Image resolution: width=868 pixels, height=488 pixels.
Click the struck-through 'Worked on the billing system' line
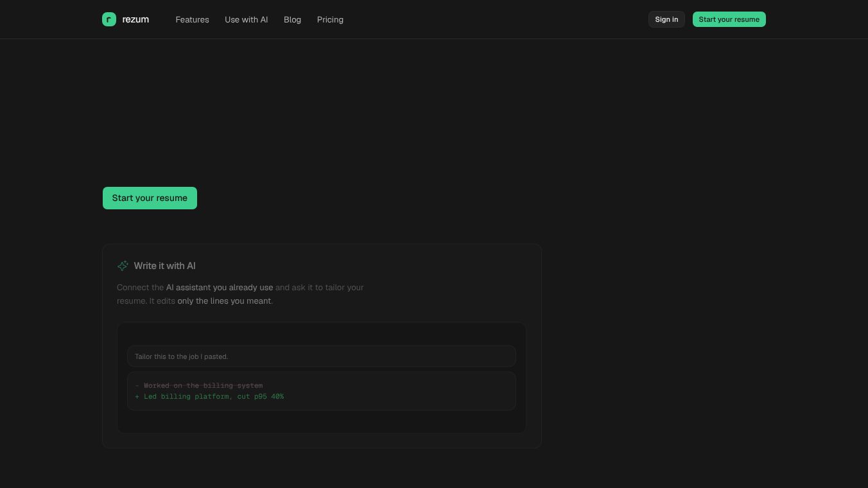click(x=203, y=386)
